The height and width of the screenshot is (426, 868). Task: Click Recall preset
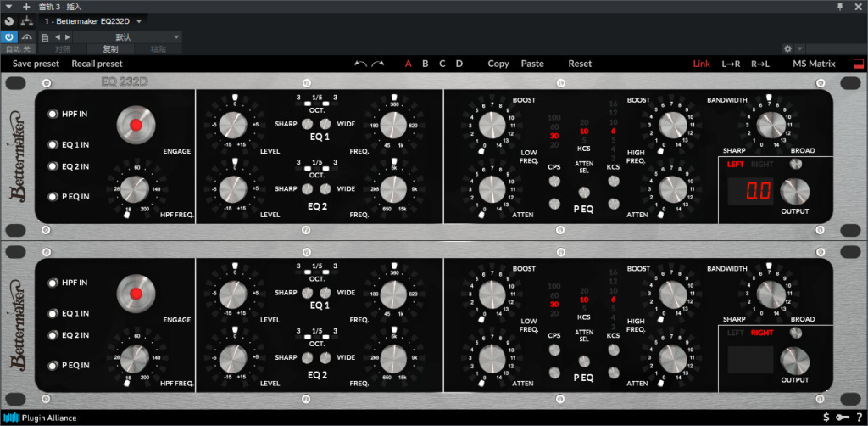pyautogui.click(x=97, y=64)
